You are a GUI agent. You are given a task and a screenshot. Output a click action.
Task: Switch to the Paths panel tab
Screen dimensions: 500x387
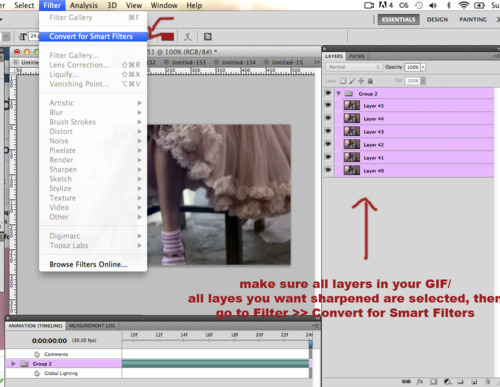click(357, 56)
